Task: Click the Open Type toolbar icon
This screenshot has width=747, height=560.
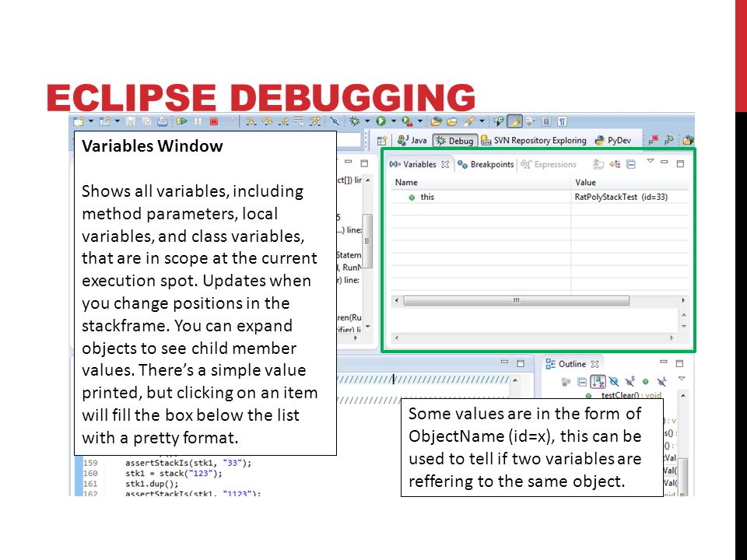Action: click(437, 121)
